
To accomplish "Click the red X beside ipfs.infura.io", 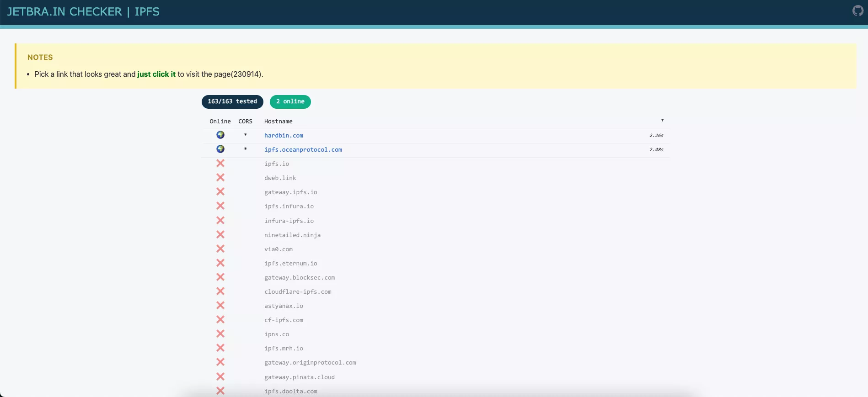I will 220,206.
